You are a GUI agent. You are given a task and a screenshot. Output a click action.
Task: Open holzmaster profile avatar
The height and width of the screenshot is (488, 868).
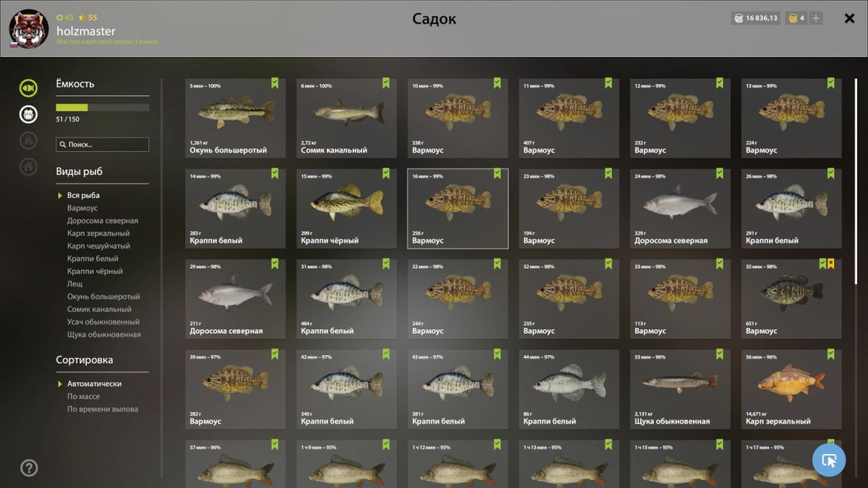pos(29,29)
